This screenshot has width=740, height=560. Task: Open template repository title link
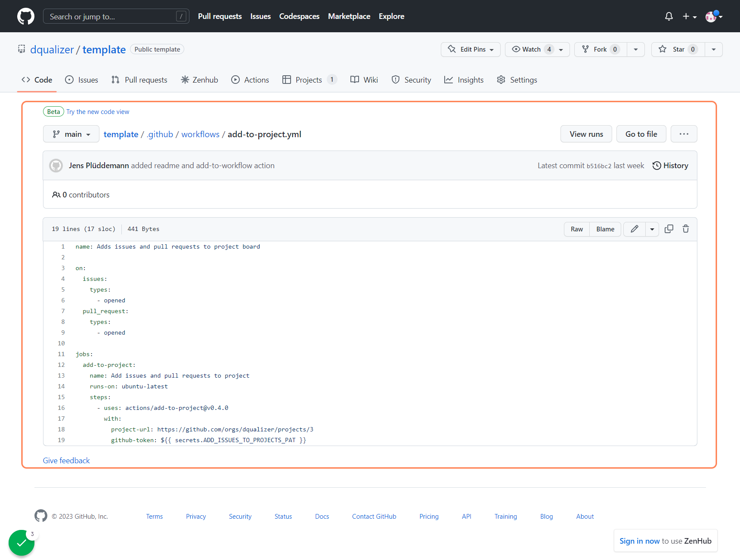point(104,49)
